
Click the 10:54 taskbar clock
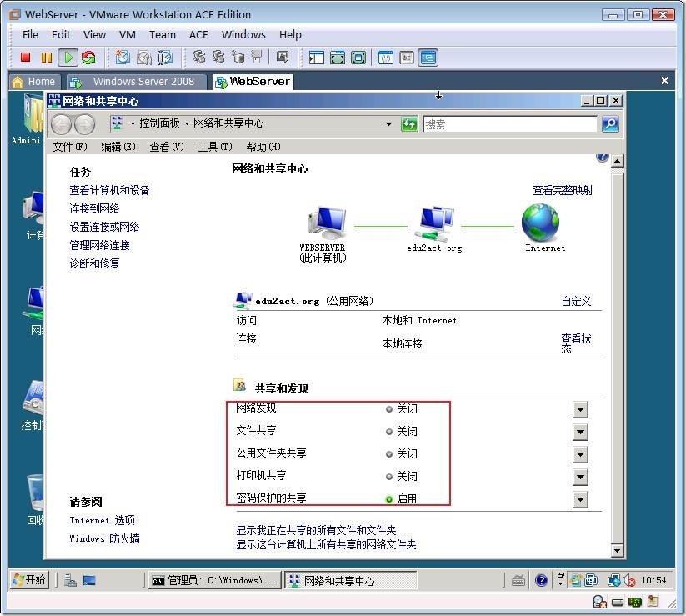[x=654, y=580]
